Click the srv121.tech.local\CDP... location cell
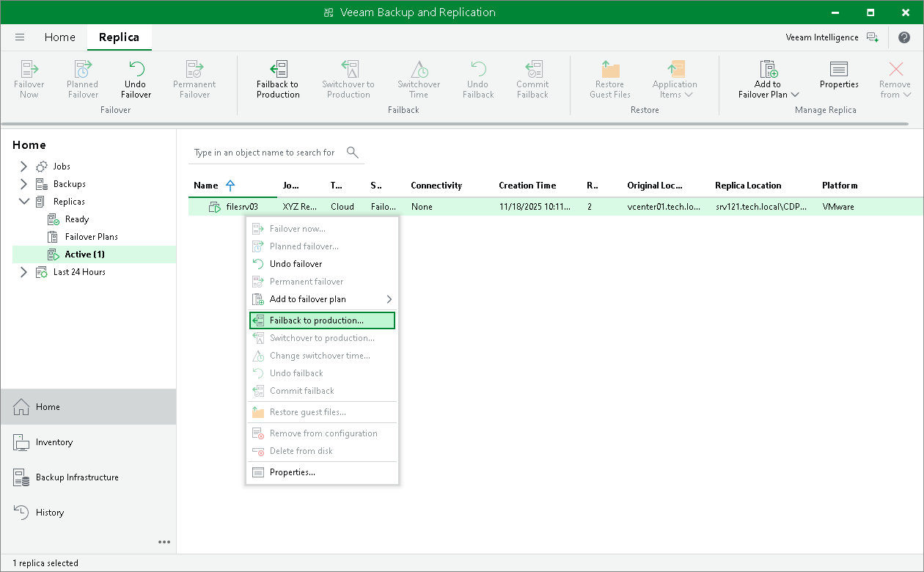This screenshot has width=924, height=572. [x=760, y=207]
